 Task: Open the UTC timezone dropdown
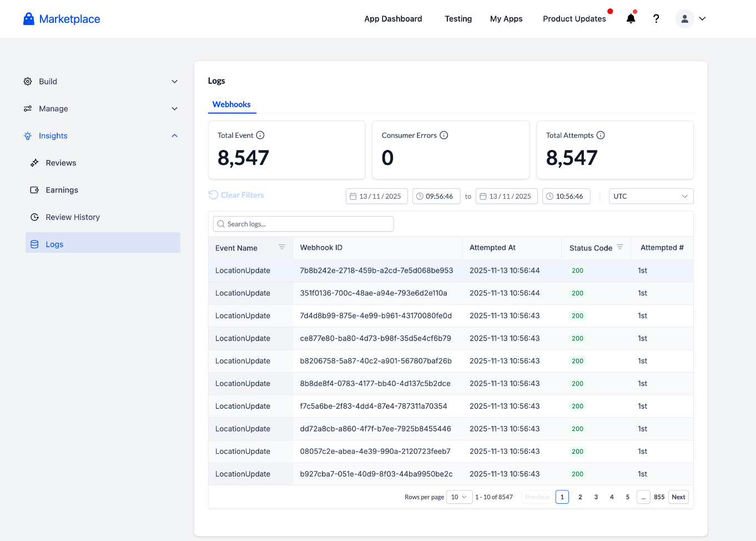[x=651, y=197]
